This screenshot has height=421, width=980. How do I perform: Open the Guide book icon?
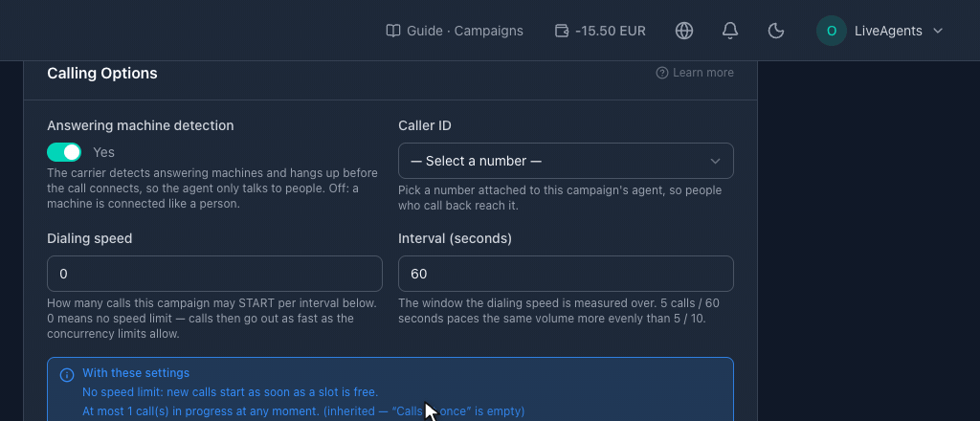click(x=393, y=31)
